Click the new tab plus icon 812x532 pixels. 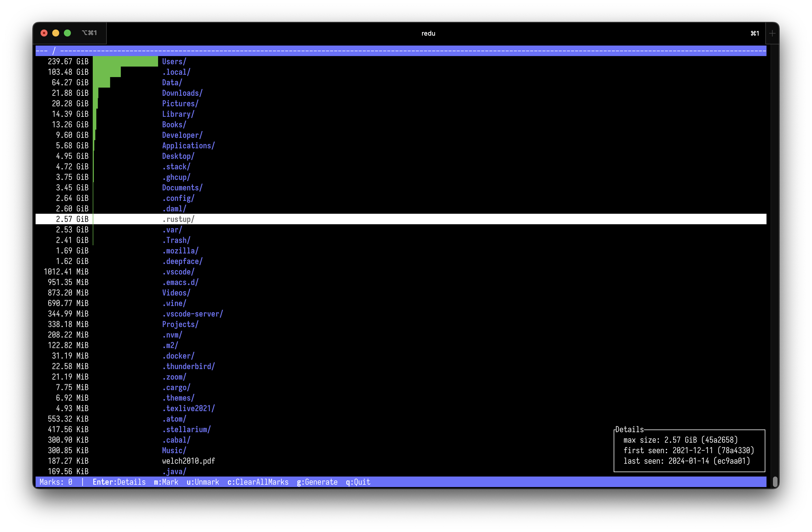point(772,33)
